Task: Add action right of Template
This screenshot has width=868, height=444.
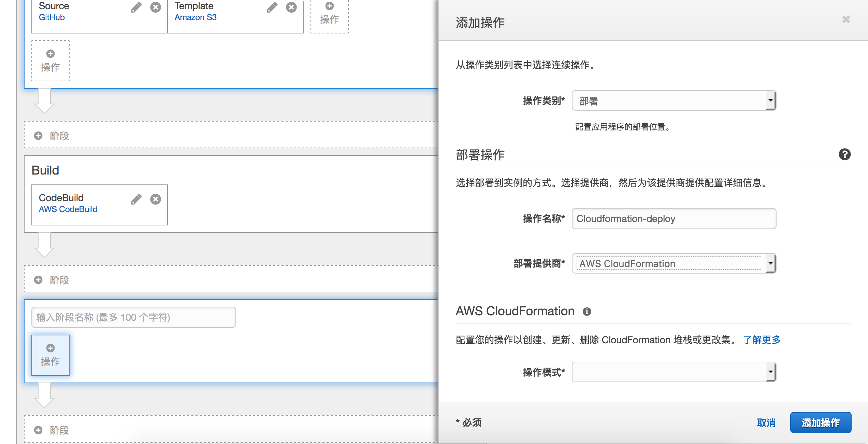Action: click(x=329, y=14)
